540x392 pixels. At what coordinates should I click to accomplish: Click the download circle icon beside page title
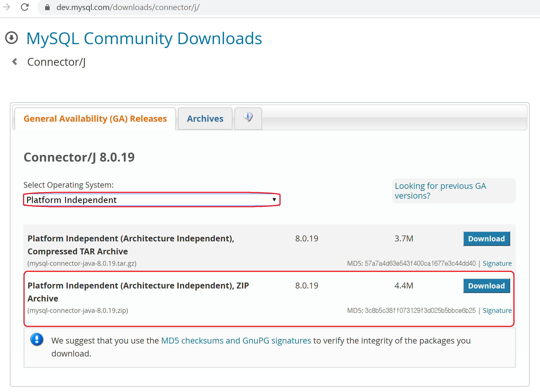pos(11,38)
